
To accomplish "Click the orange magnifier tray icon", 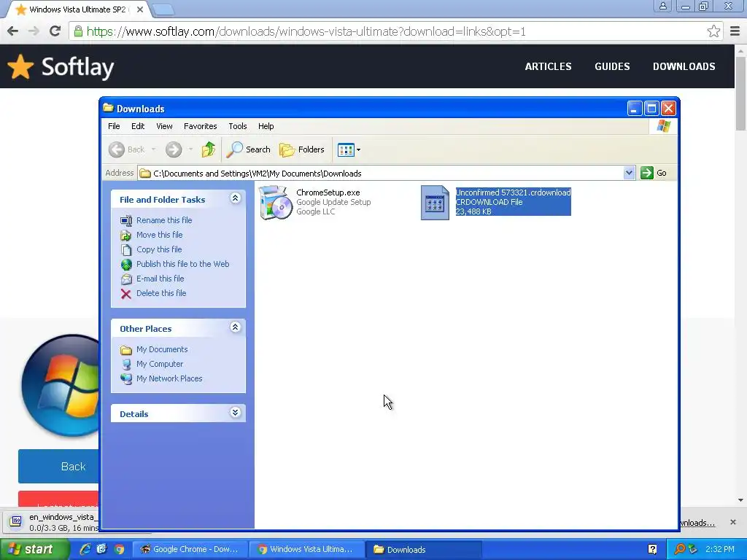I will pyautogui.click(x=680, y=549).
